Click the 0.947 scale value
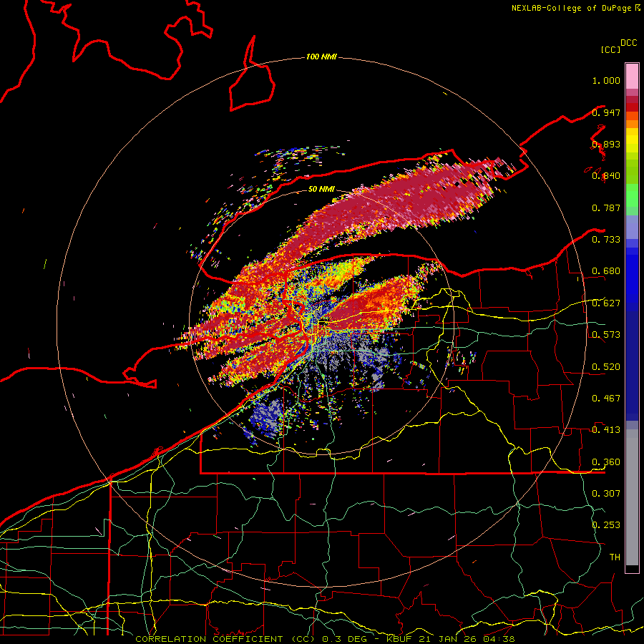The width and height of the screenshot is (644, 644). pos(606,112)
